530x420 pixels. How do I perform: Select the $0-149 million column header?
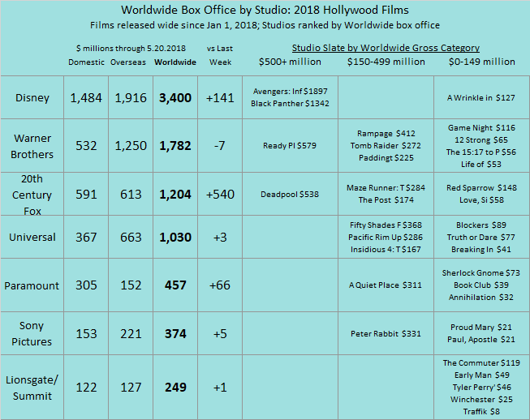(x=481, y=62)
